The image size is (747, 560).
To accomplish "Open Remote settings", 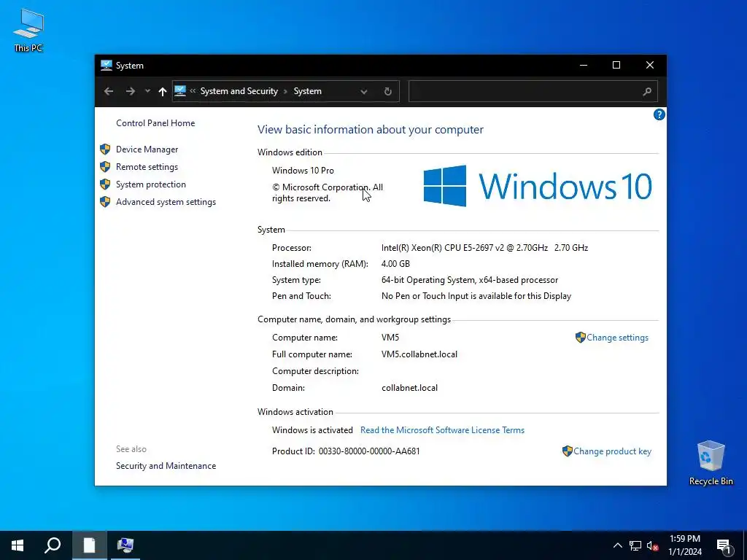I will 147,167.
